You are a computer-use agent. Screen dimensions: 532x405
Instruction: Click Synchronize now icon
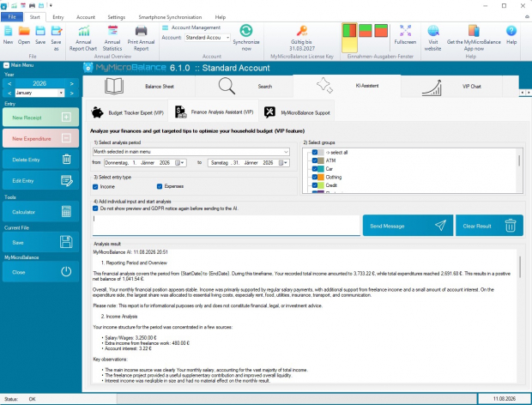(x=246, y=31)
